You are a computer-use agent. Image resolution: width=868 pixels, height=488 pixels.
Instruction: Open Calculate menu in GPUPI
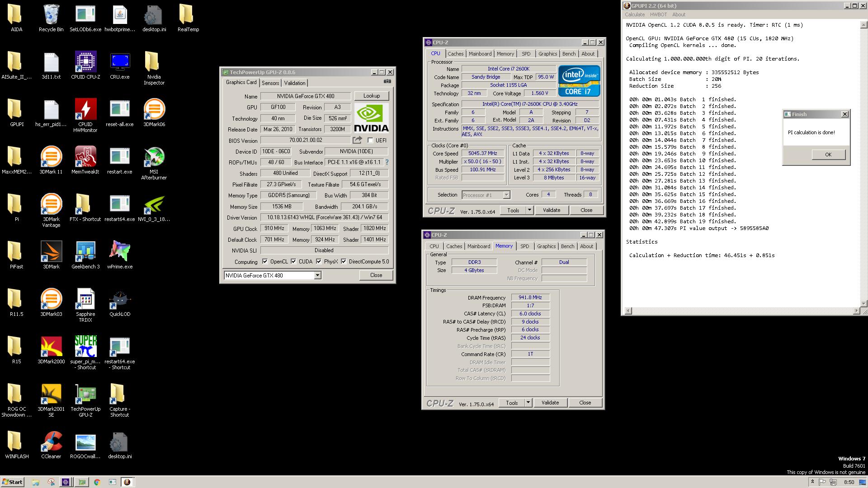[635, 14]
